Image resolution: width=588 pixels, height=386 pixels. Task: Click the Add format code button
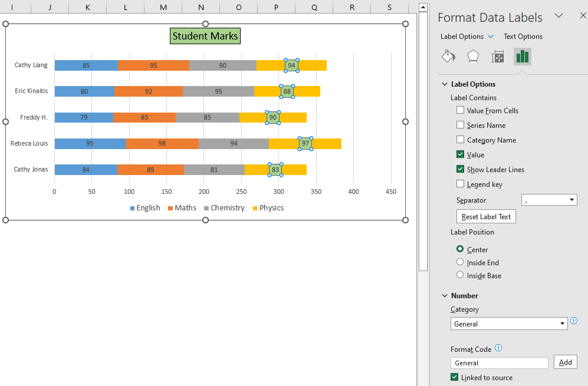(565, 362)
